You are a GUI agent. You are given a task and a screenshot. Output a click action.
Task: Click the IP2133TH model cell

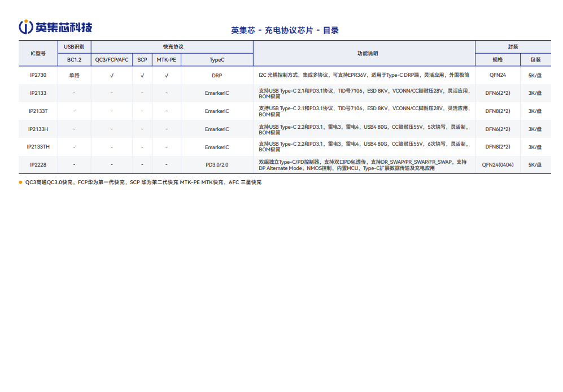click(38, 147)
